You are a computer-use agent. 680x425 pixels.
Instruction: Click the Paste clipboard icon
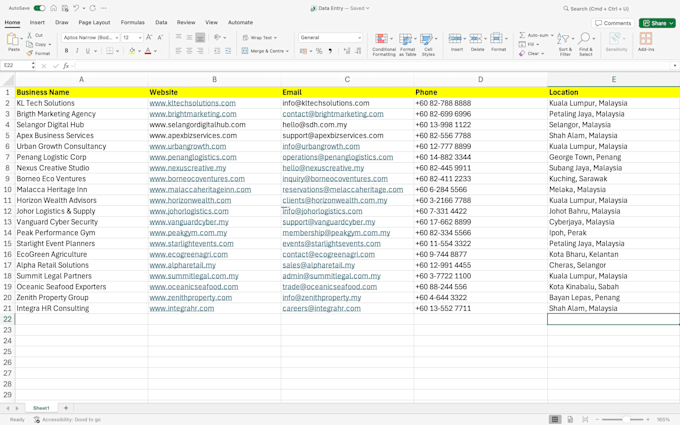coord(13,39)
